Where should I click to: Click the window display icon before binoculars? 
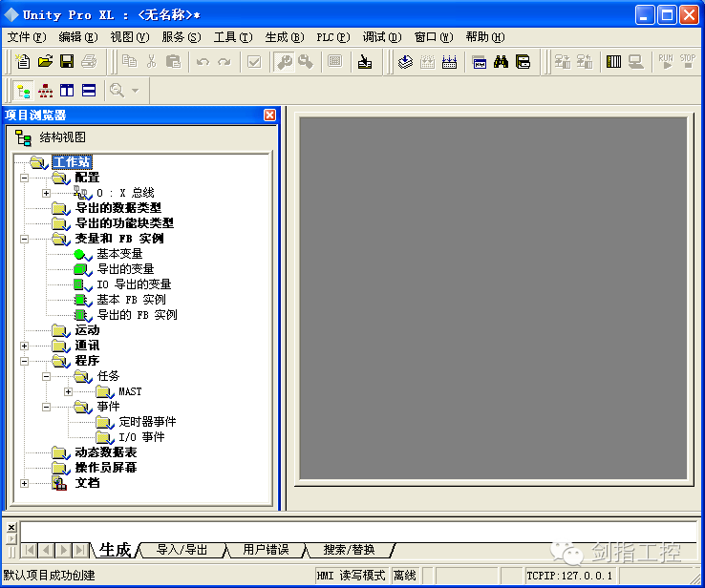tap(480, 61)
